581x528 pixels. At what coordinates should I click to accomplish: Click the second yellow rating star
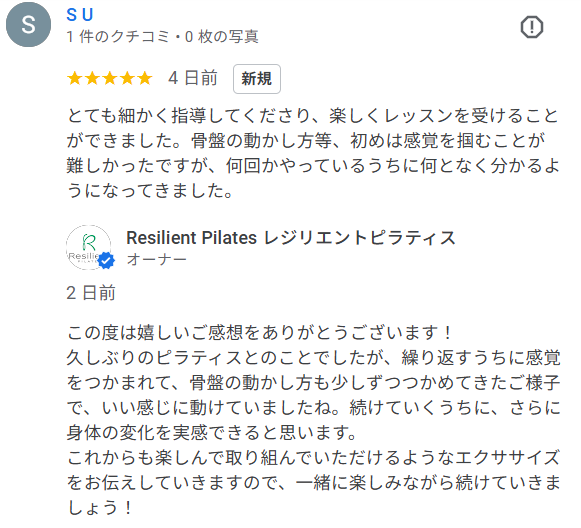92,79
